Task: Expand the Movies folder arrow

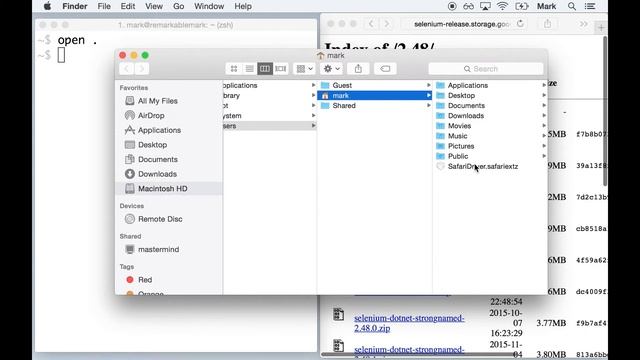Action: click(544, 126)
